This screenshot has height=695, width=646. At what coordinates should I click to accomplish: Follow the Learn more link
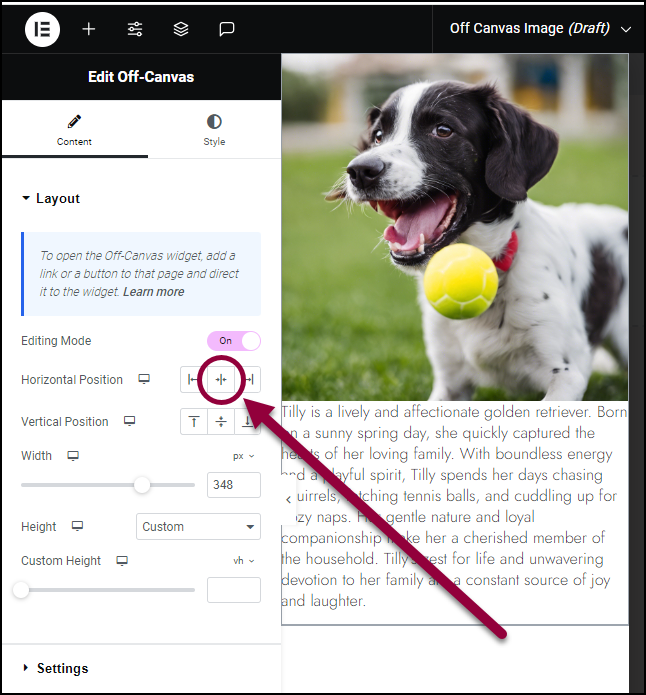[x=153, y=292]
